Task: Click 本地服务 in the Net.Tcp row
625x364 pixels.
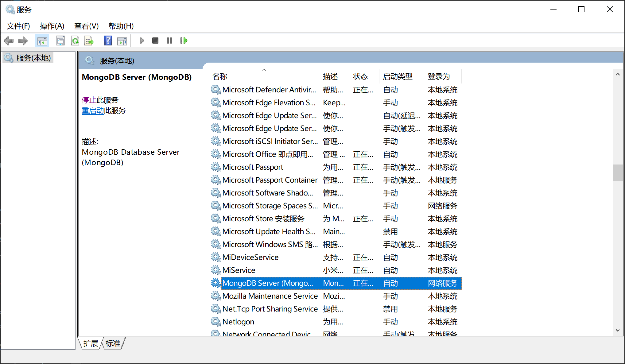Action: 443,309
